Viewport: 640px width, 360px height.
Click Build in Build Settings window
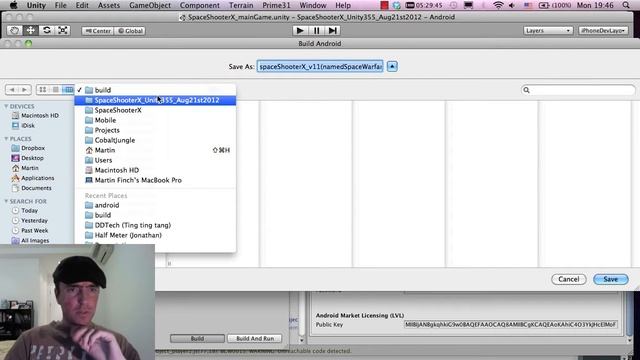(x=197, y=338)
